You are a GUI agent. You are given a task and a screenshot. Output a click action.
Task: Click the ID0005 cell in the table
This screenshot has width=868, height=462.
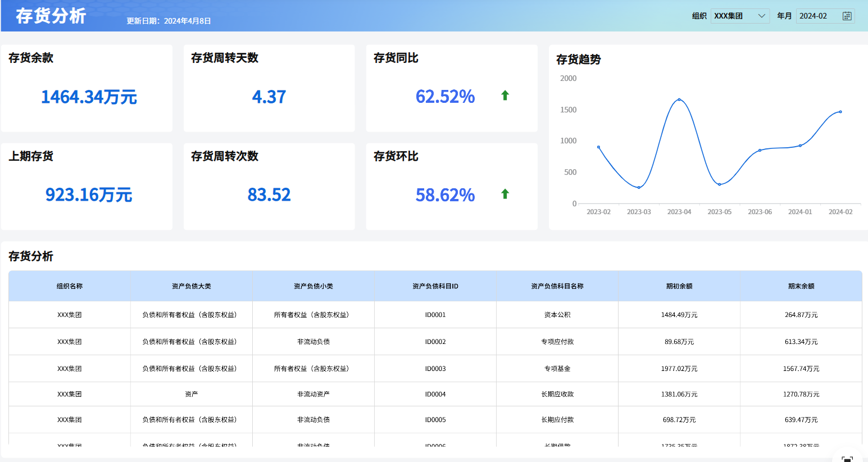click(435, 420)
